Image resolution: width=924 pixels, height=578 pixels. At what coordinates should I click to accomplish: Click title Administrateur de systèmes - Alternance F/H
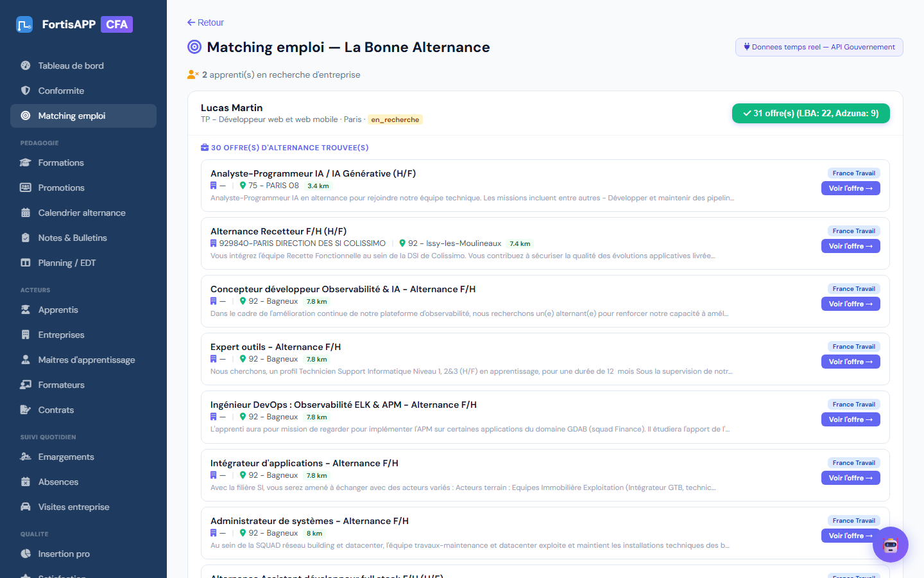tap(309, 521)
